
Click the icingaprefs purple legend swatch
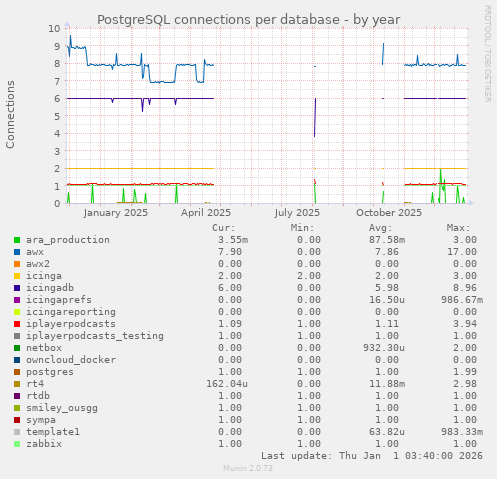click(x=17, y=300)
